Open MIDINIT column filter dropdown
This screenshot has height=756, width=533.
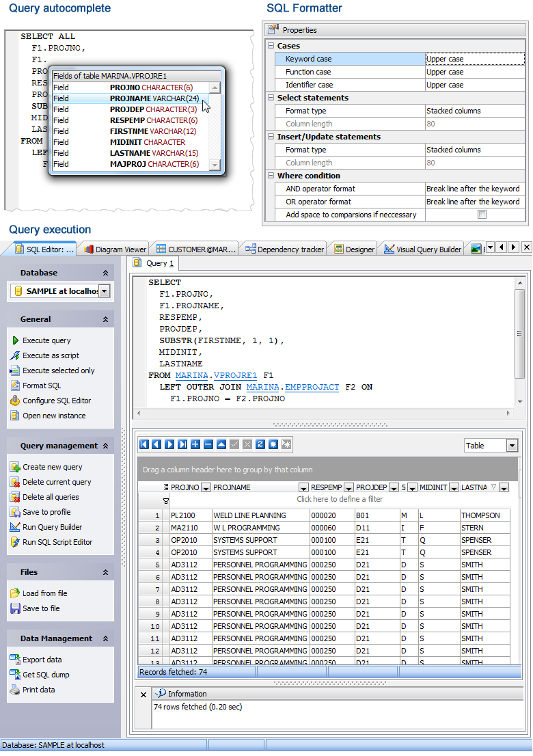click(454, 487)
